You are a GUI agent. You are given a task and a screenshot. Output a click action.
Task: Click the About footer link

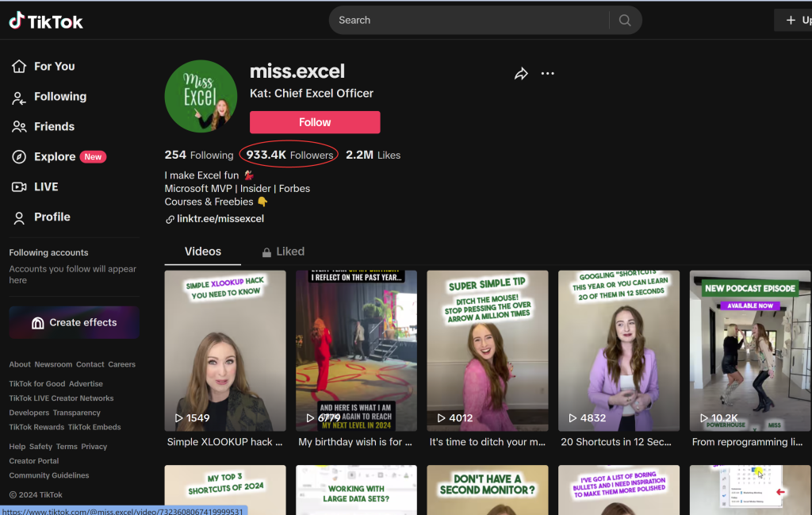point(20,364)
